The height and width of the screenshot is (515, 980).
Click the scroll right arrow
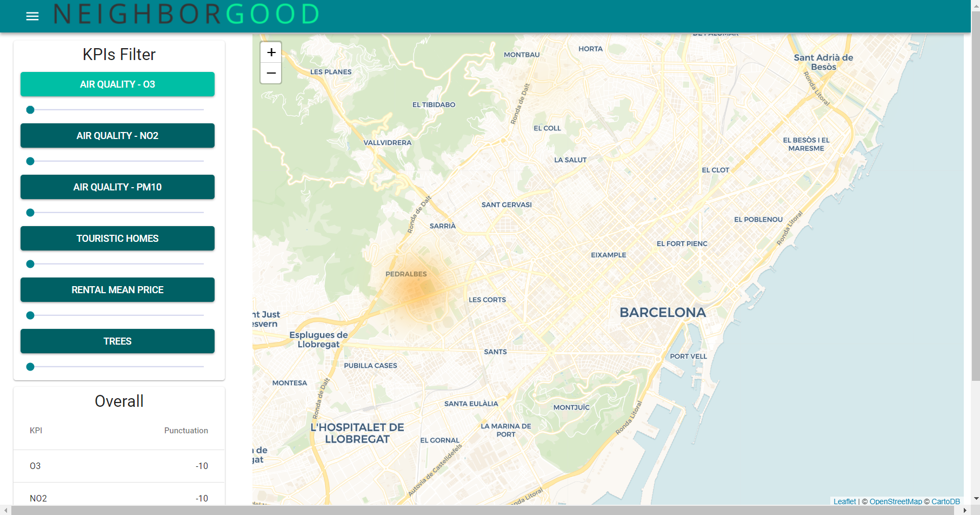[x=965, y=510]
